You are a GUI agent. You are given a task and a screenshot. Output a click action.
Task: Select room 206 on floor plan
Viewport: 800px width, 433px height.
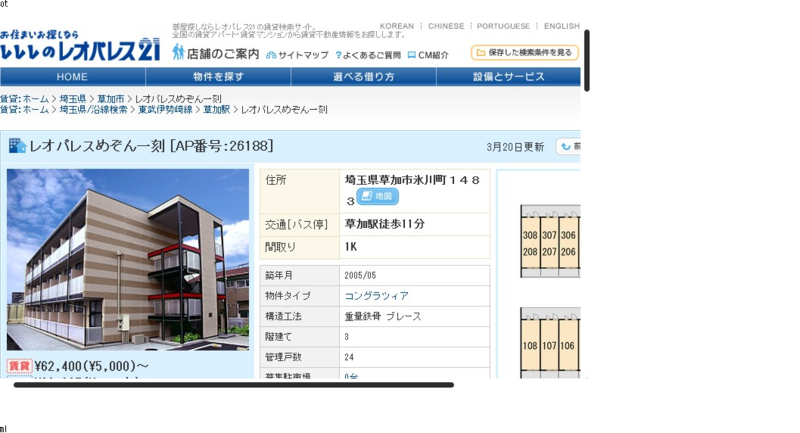568,251
